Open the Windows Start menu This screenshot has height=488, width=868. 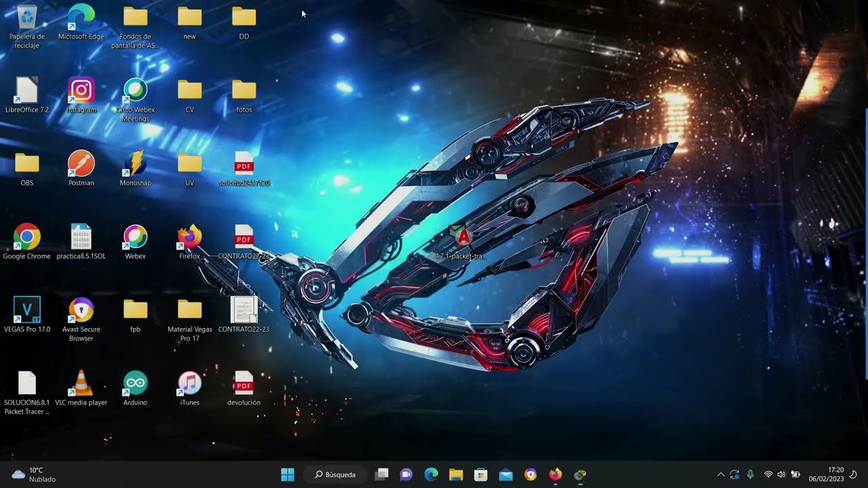288,474
